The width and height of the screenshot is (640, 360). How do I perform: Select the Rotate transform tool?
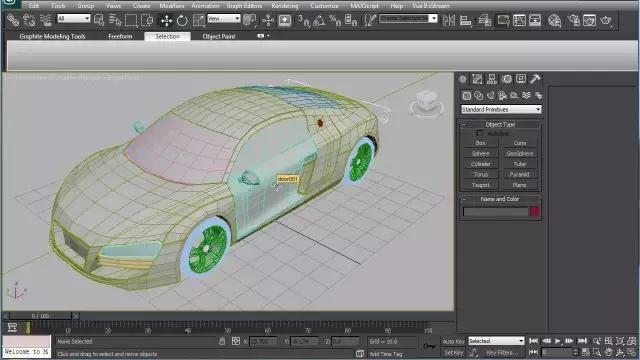(182, 20)
